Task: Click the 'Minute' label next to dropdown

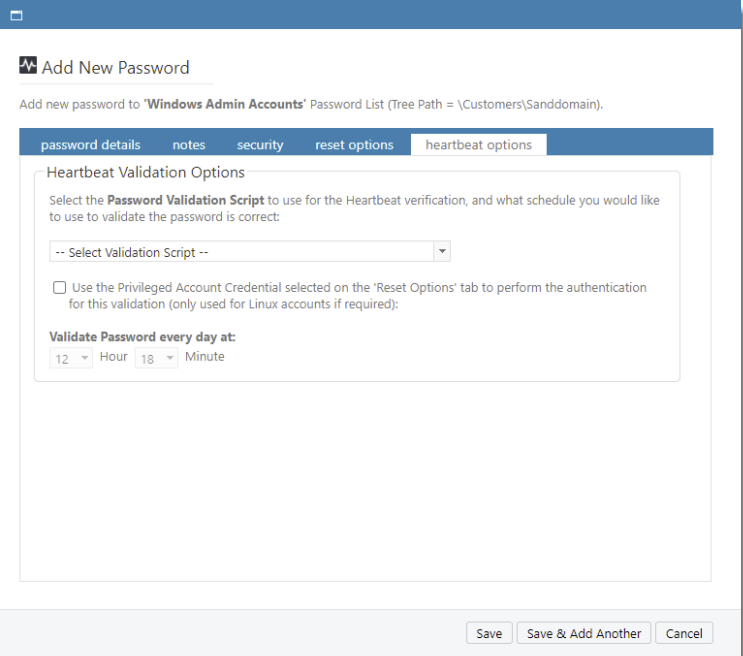Action: [204, 357]
